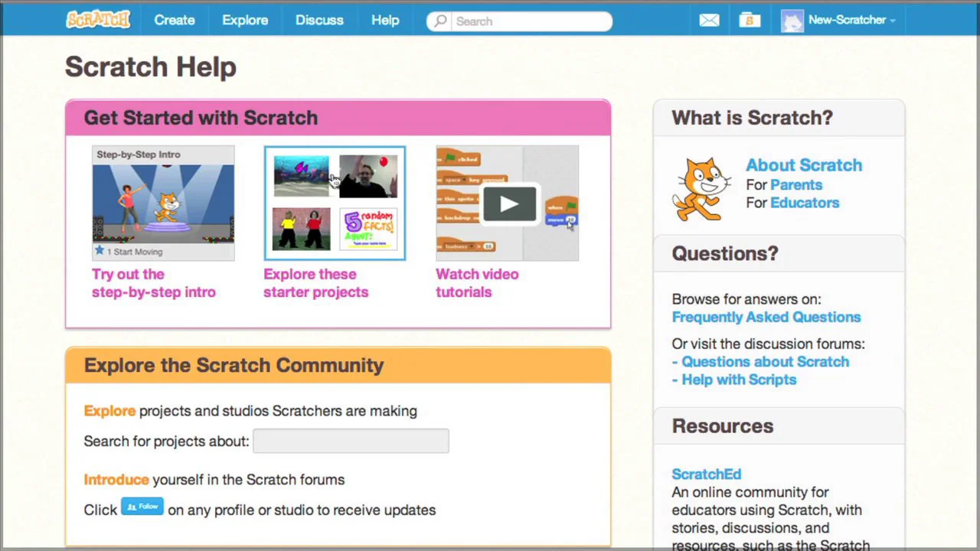Open Help with Scripts forum link
980x551 pixels.
coord(739,380)
